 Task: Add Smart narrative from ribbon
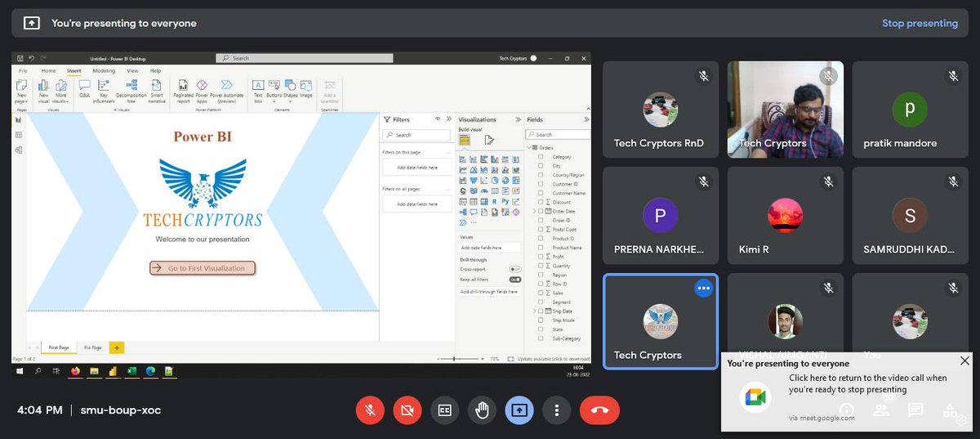click(x=157, y=90)
